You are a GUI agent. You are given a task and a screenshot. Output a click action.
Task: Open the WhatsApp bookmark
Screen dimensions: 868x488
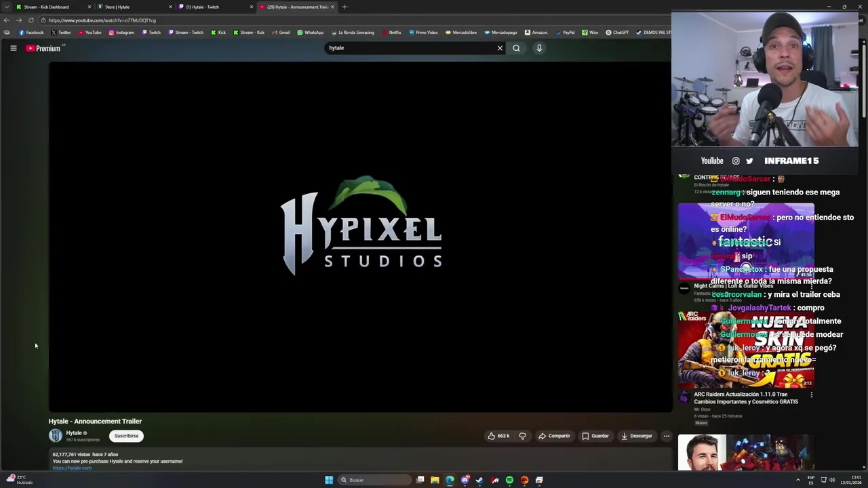tap(311, 33)
